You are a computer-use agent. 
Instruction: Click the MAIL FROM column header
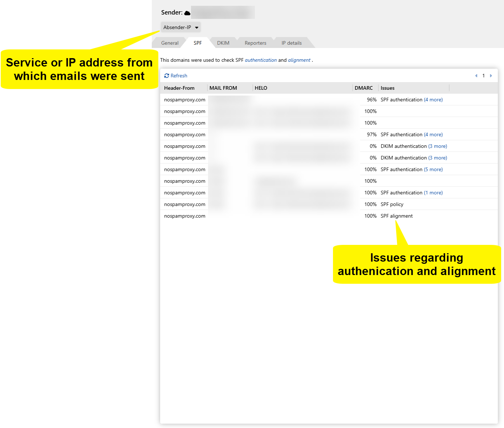click(x=223, y=88)
